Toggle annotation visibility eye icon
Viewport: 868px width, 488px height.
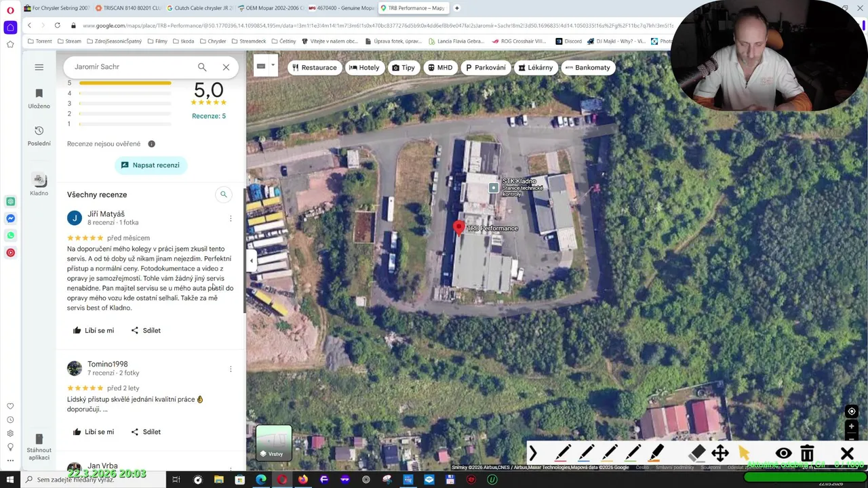coord(783,453)
